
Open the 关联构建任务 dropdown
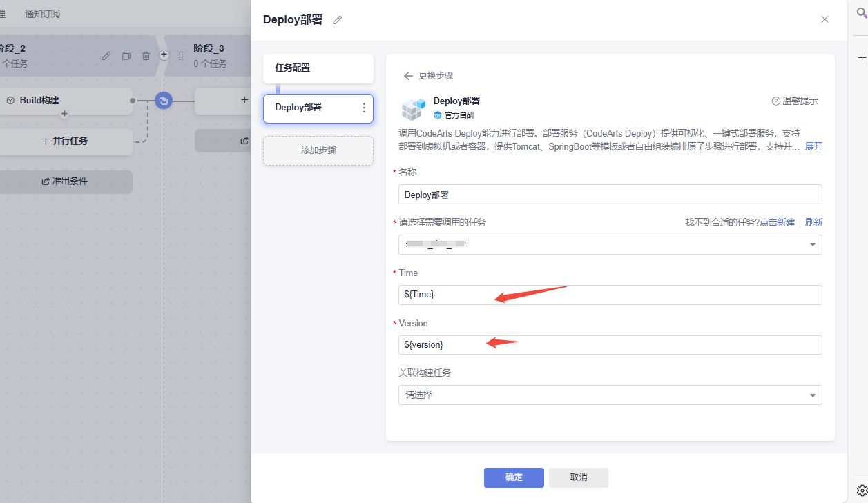click(x=610, y=395)
